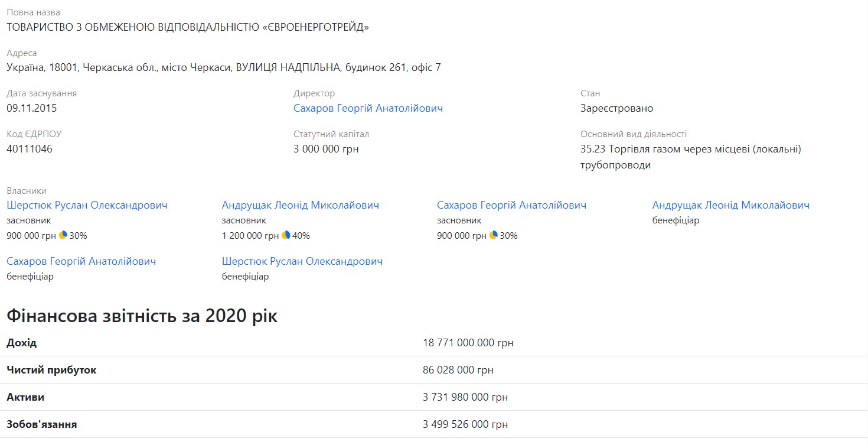Open founder link Шерстюк Руслан Олександрович
The height and width of the screenshot is (445, 868).
(x=87, y=205)
